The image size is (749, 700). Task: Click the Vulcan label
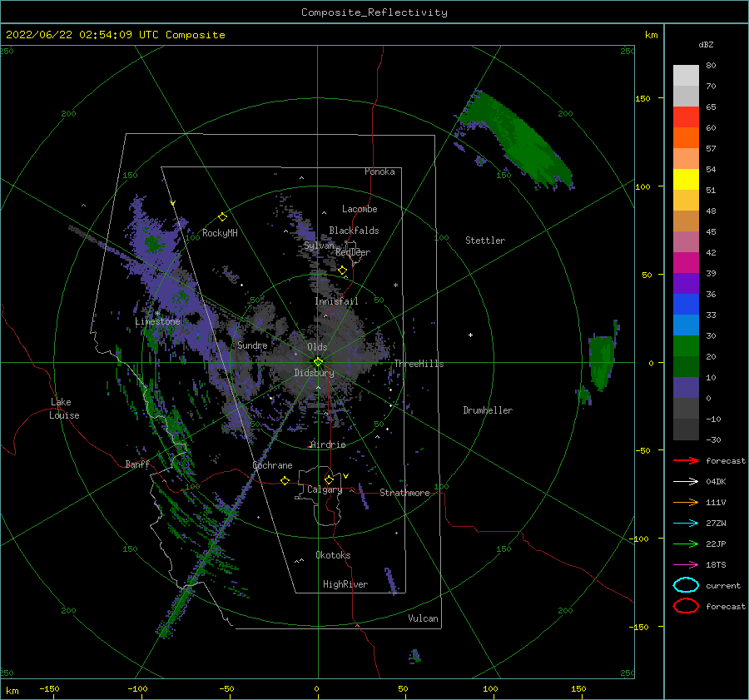point(423,618)
